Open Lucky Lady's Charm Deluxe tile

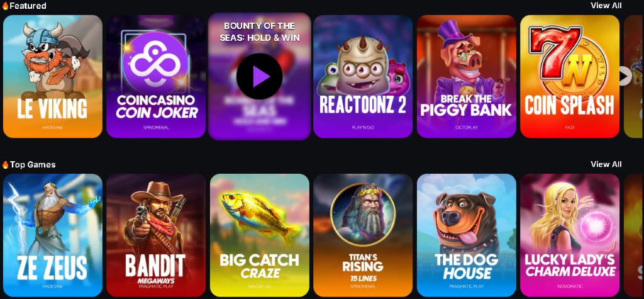[570, 235]
